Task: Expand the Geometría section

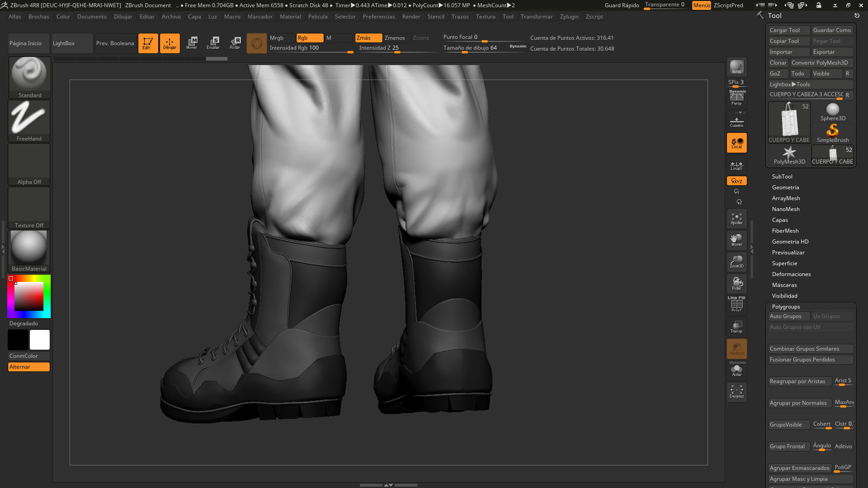Action: [785, 188]
